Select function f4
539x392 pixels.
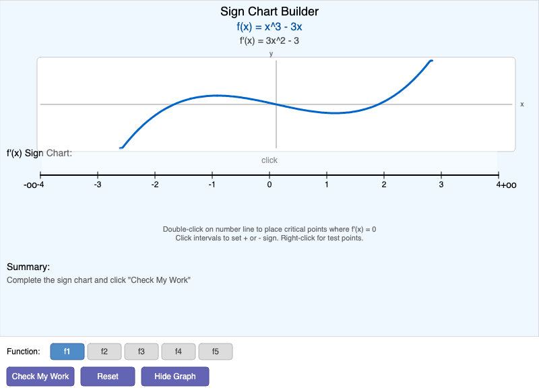(179, 351)
